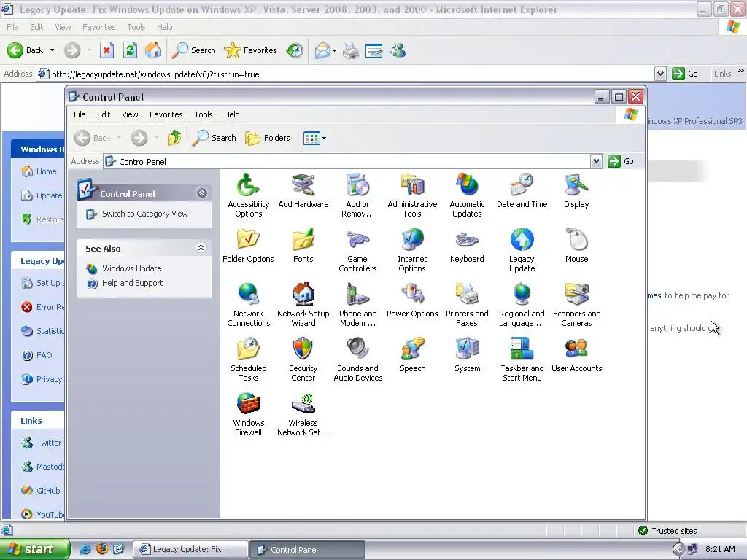Open the Keyboard applet

[467, 246]
